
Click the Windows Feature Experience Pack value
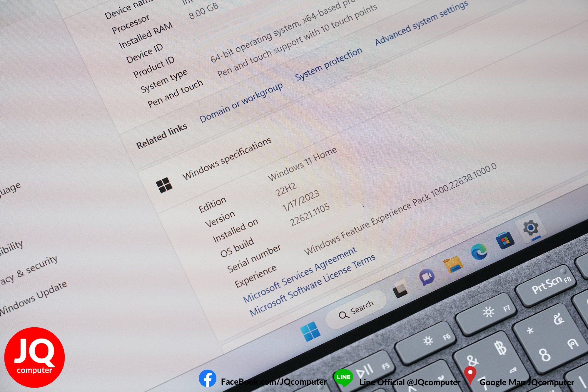coord(400,209)
